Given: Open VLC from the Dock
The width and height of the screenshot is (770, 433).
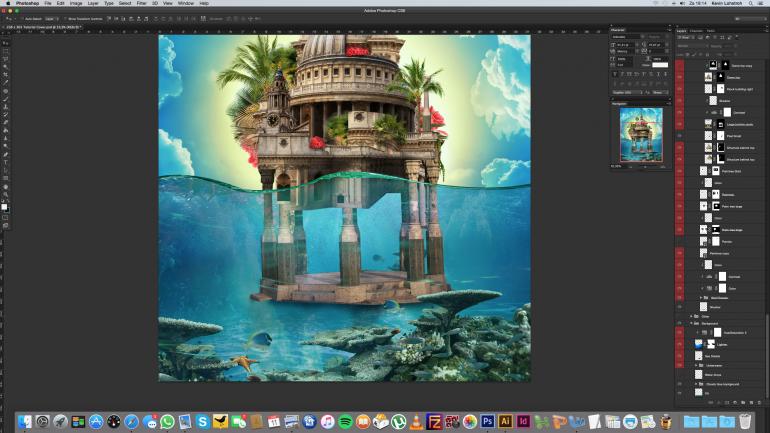Looking at the screenshot, I should tap(416, 421).
